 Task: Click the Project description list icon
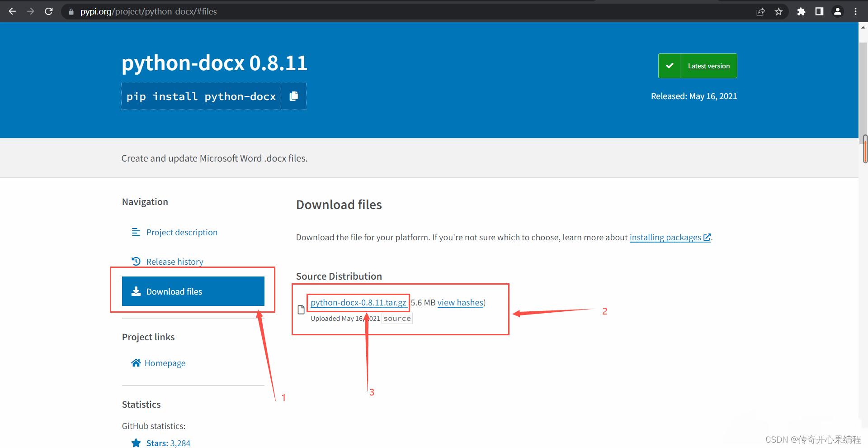(x=136, y=232)
